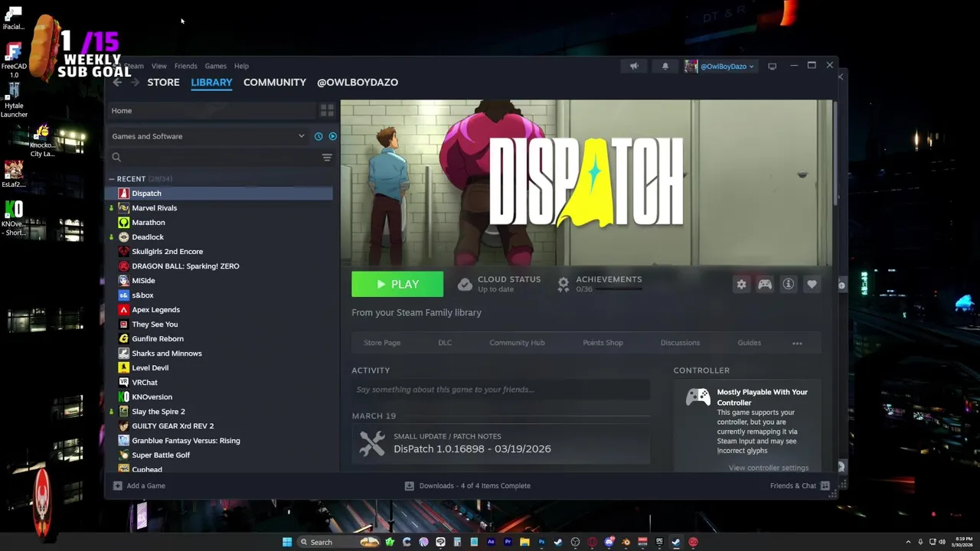Screen dimensions: 980x551
Task: Open the Steam menu
Action: [x=134, y=66]
